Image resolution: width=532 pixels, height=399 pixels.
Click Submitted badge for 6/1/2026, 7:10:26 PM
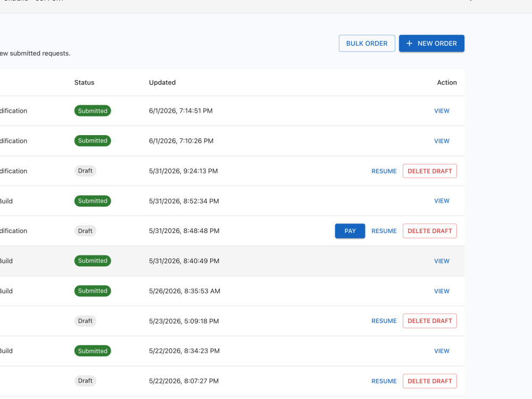[93, 141]
